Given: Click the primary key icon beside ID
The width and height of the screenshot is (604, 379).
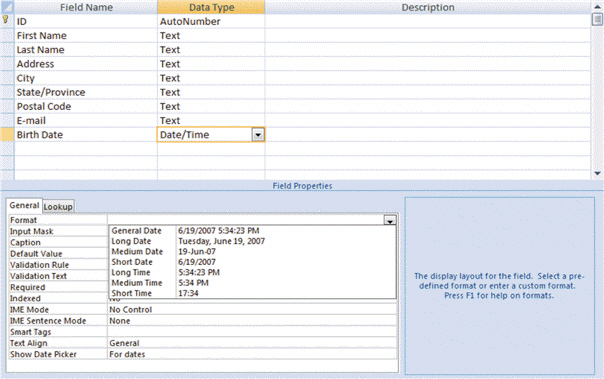Looking at the screenshot, I should pyautogui.click(x=5, y=19).
